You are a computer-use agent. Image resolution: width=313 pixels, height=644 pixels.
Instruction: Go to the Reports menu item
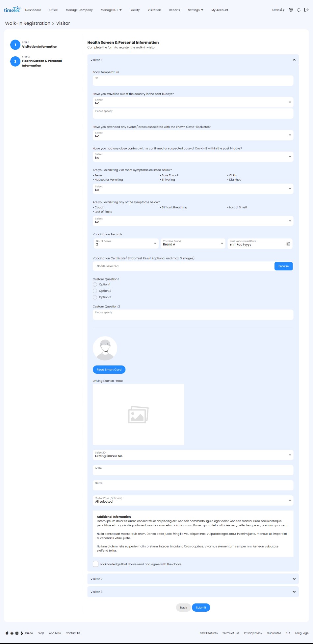[x=174, y=10]
